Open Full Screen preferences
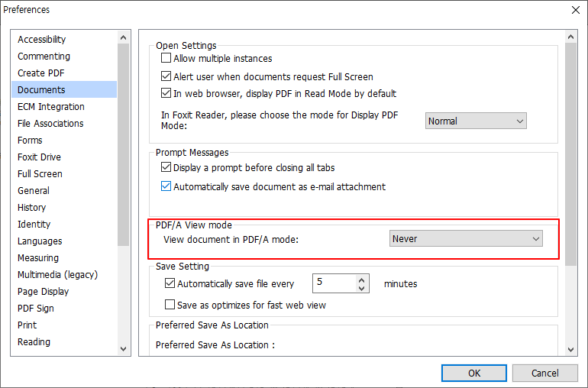 [64, 173]
